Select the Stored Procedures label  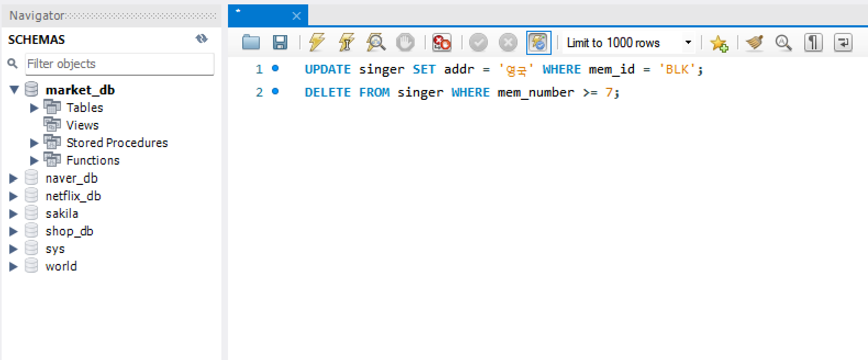coord(117,143)
